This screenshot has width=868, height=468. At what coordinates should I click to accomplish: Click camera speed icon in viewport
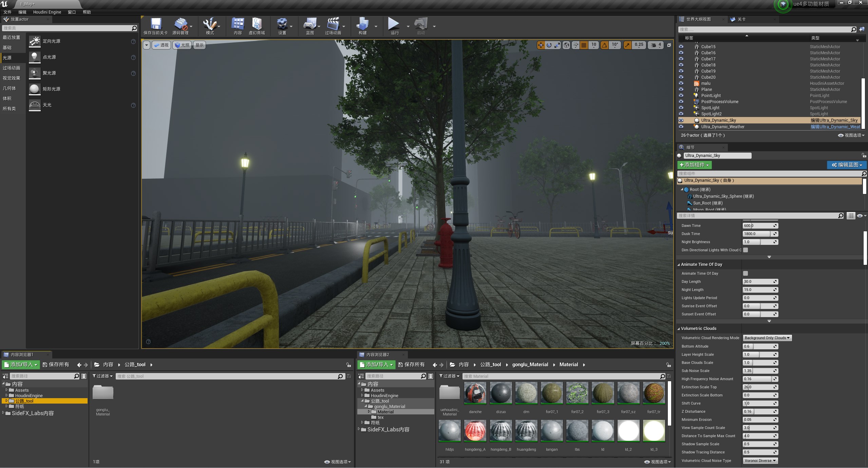pos(654,45)
